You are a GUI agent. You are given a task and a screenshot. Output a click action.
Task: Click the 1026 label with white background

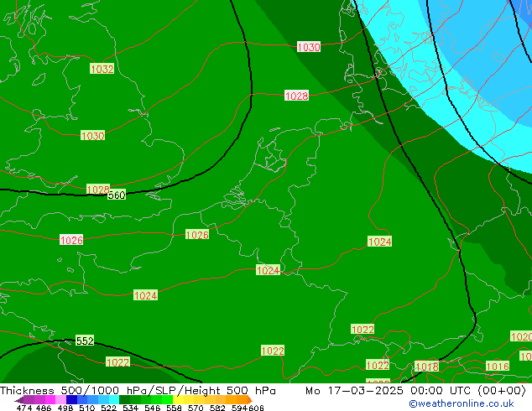pos(71,240)
